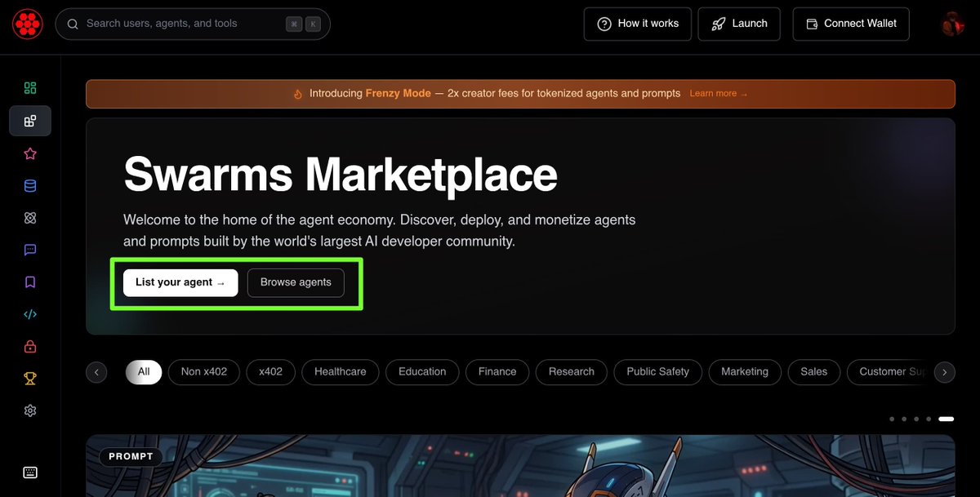Open the settings gear in sidebar
This screenshot has width=980, height=497.
(x=30, y=411)
